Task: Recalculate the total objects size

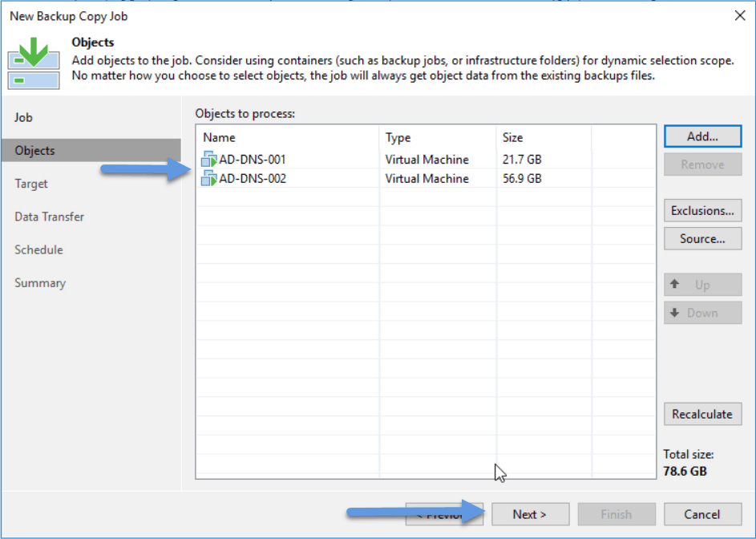Action: tap(702, 414)
